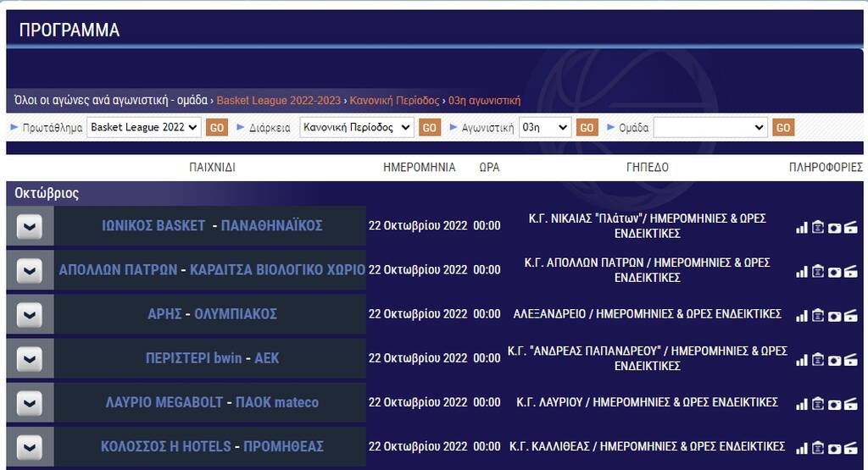Click the Οκτώβριος month heading
868x470 pixels.
coord(47,194)
